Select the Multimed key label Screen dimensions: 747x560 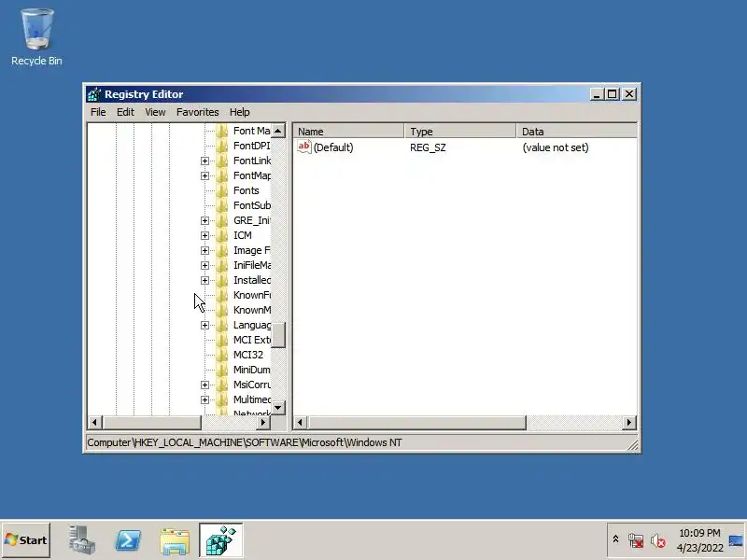tap(251, 399)
